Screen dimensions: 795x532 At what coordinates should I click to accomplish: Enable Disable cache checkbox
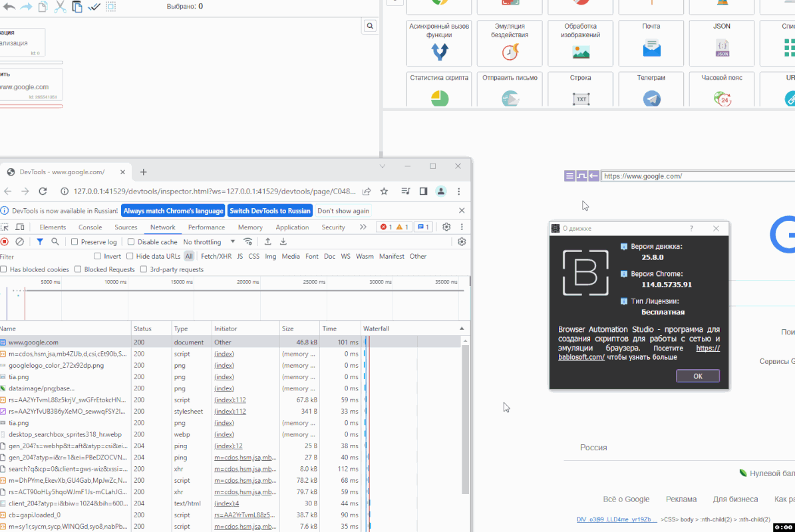pos(131,241)
